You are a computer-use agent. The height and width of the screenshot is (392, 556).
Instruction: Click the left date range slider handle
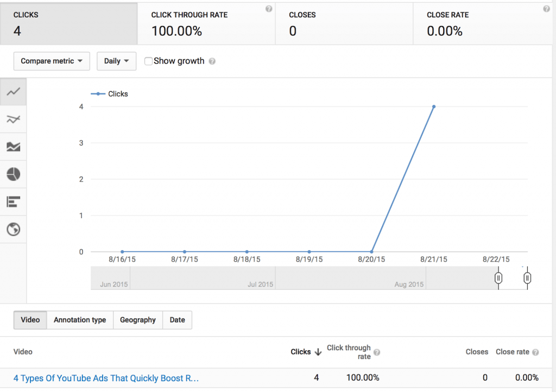pos(498,279)
